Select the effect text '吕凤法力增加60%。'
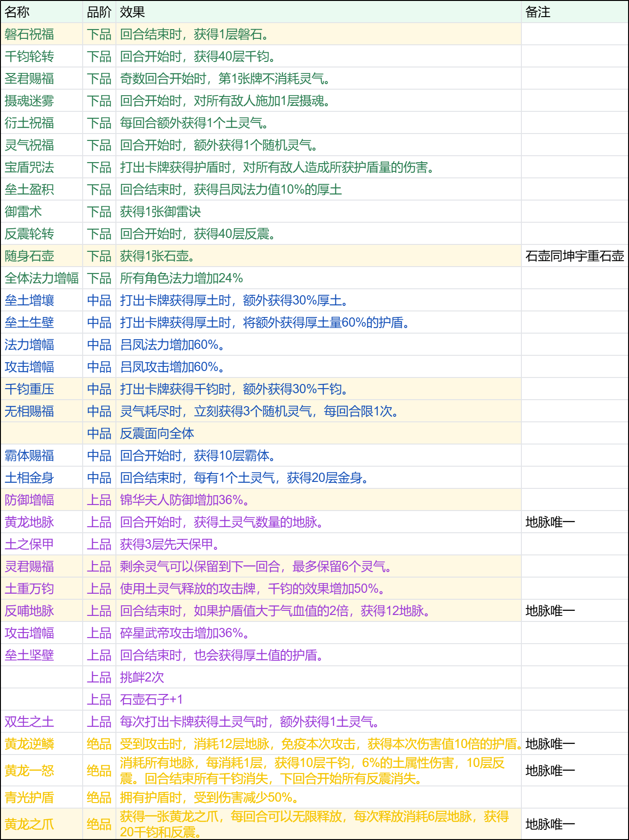629x840 pixels. [173, 345]
